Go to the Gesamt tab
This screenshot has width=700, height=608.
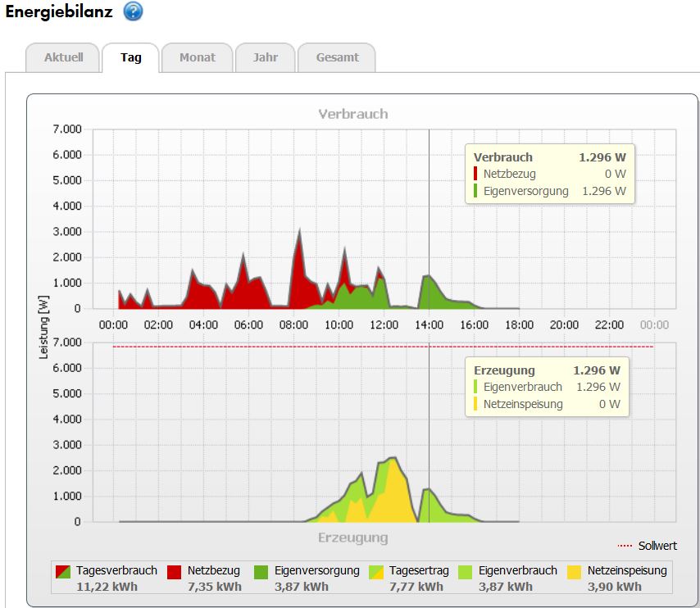tap(338, 58)
